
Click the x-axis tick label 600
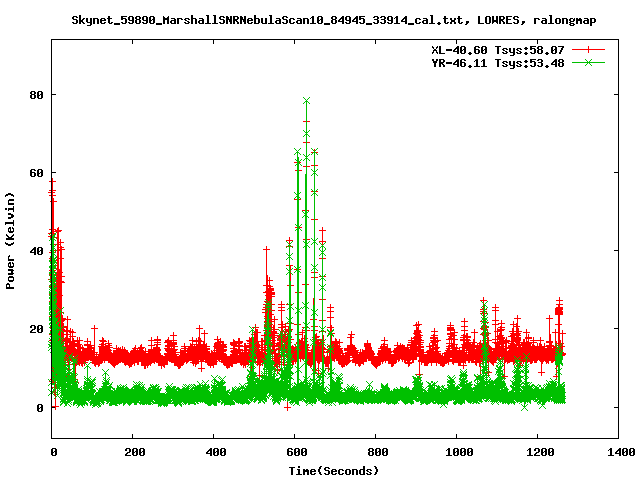coord(297,452)
